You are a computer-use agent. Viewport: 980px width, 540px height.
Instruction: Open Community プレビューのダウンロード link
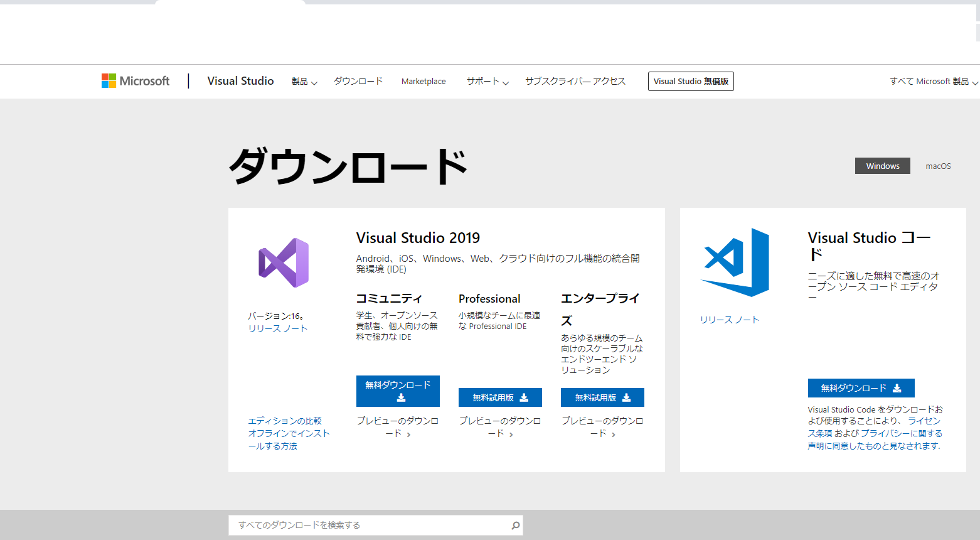[x=398, y=427]
